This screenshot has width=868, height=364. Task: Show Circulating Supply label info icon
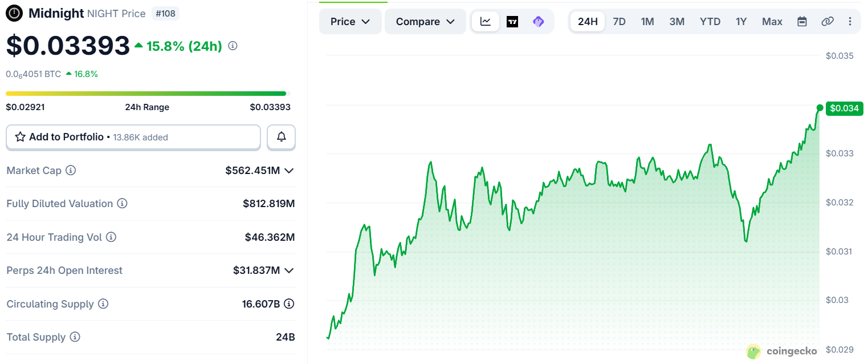point(103,304)
